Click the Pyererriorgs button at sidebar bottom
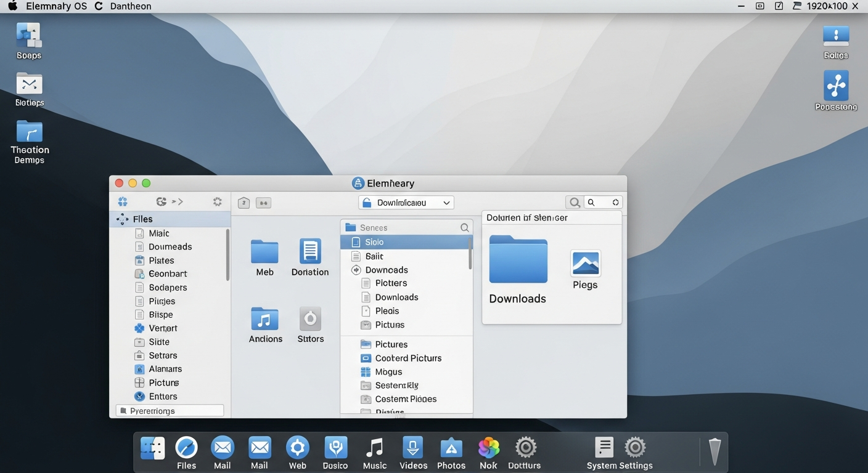The image size is (868, 473). [x=170, y=411]
